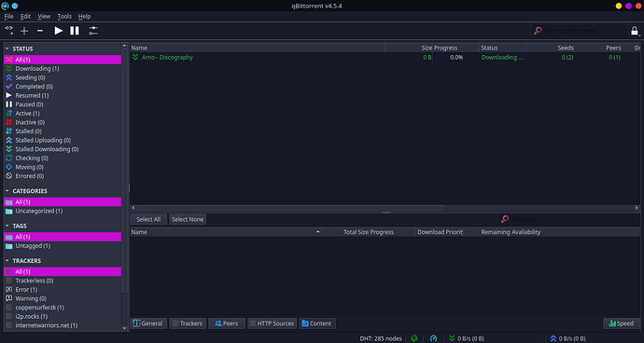Show the Speed graph tab
The image size is (644, 343).
(x=622, y=323)
